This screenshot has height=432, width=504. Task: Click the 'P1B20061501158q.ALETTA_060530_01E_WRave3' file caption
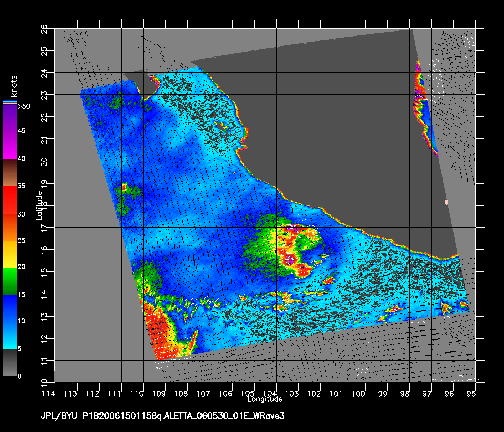click(184, 416)
